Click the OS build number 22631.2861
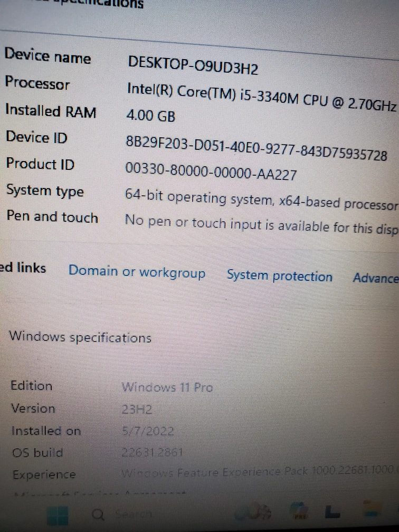Viewport: 399px width, 532px height. point(152,452)
